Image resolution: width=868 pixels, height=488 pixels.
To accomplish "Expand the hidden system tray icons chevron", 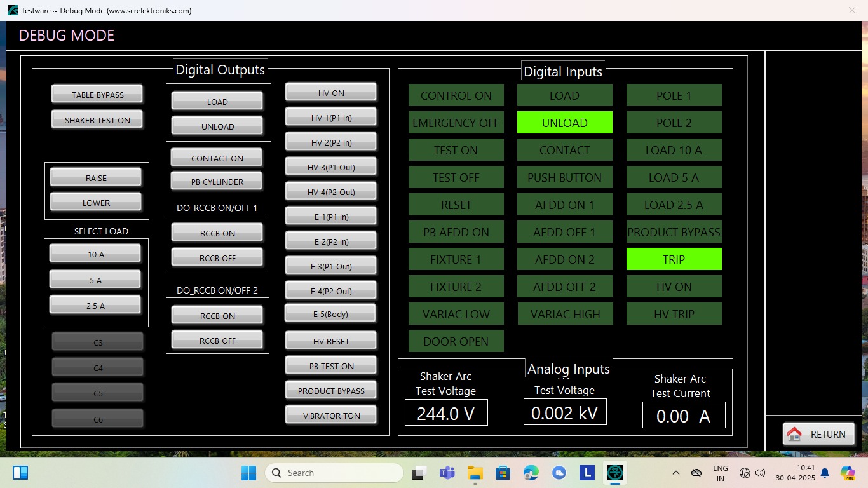I will click(x=676, y=473).
